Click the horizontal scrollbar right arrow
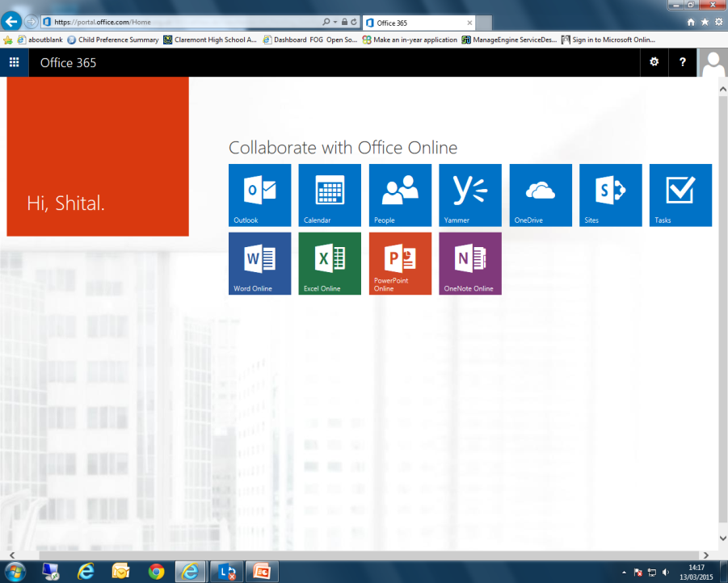The image size is (728, 583). tap(705, 556)
